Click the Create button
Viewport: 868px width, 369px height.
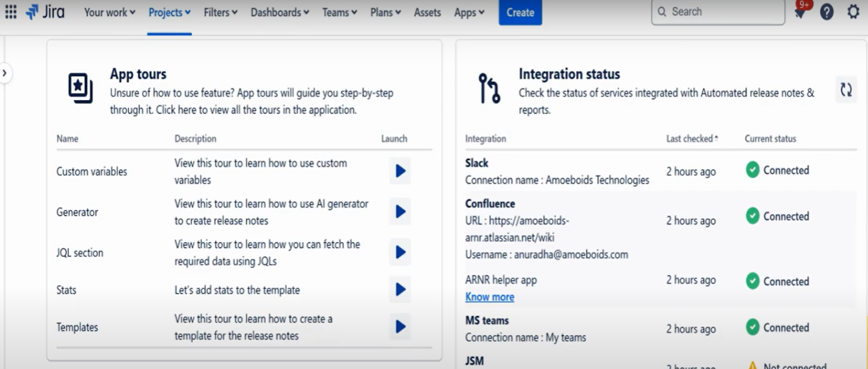click(521, 12)
